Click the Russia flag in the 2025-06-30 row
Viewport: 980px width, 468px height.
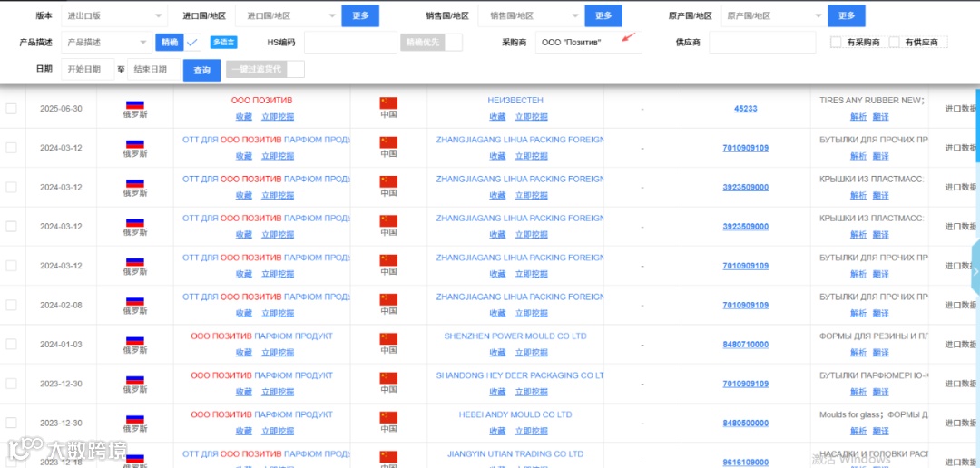click(135, 105)
